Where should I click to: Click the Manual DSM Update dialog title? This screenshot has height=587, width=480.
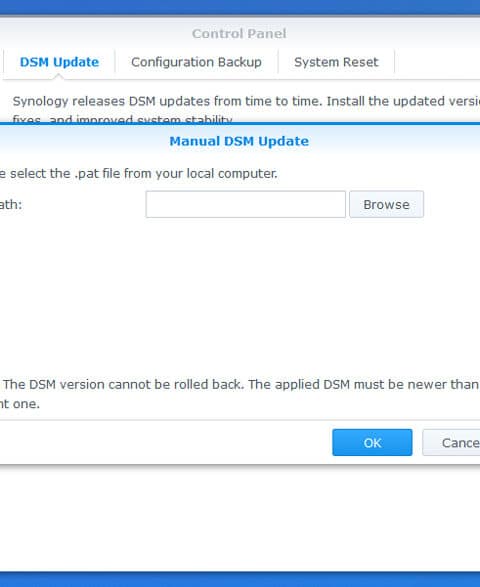tap(239, 141)
